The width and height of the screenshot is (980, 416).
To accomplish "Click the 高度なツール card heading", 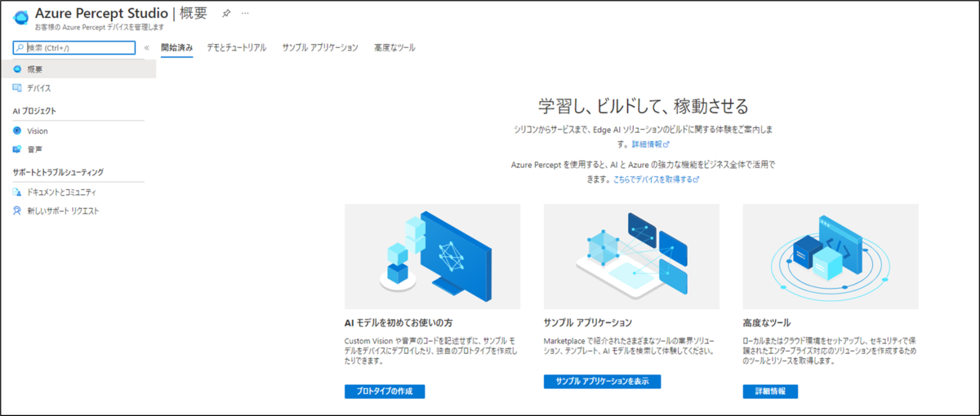I will 767,322.
